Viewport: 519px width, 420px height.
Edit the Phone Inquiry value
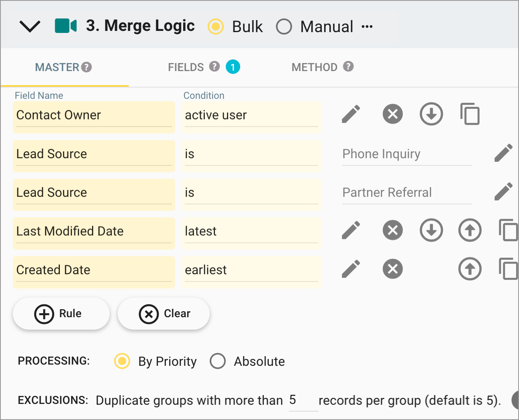click(503, 153)
